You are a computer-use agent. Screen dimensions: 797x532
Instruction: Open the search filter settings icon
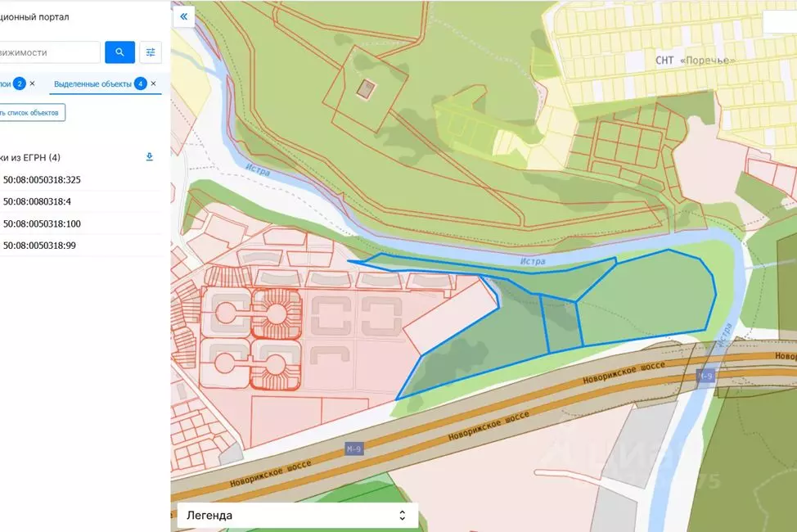pos(151,52)
